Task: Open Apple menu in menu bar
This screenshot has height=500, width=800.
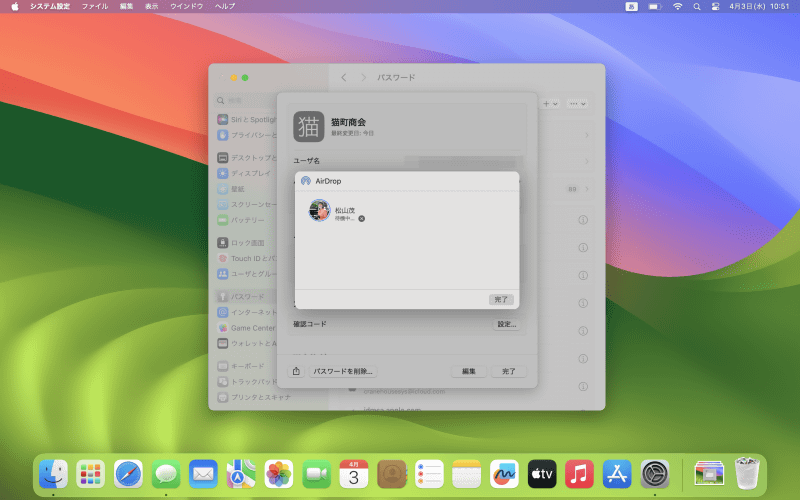Action: pyautogui.click(x=15, y=7)
